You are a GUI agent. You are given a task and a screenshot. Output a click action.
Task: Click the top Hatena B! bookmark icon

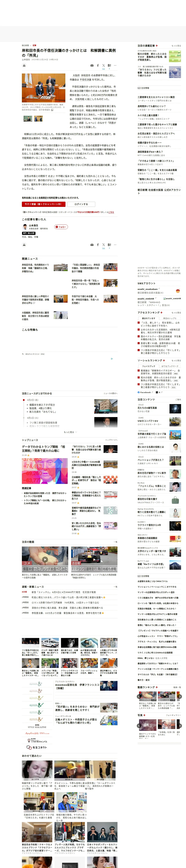109,65
